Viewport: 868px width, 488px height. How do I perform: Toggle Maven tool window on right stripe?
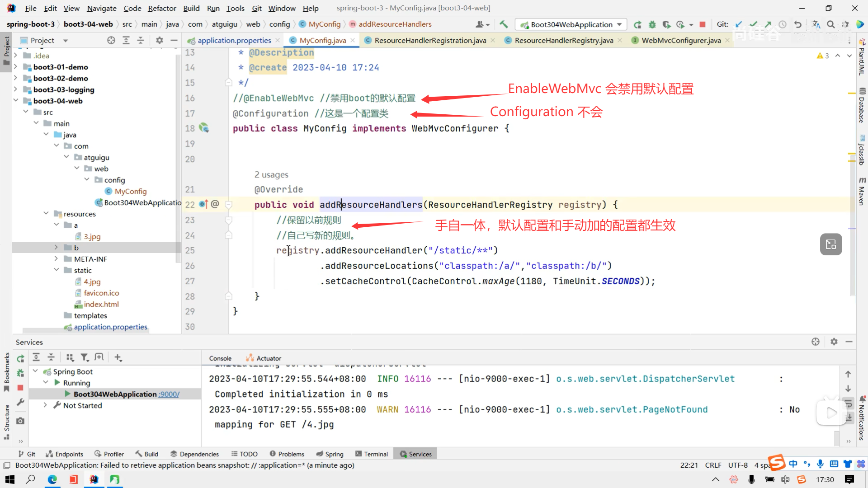click(862, 192)
